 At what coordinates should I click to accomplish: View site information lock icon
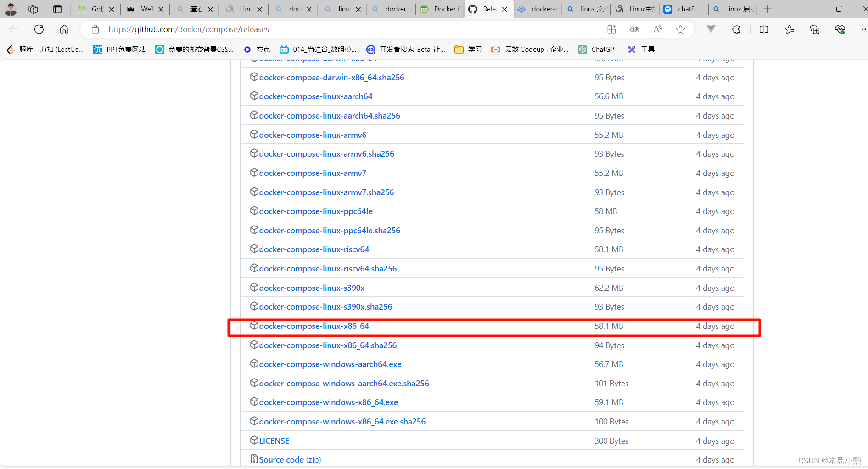95,29
